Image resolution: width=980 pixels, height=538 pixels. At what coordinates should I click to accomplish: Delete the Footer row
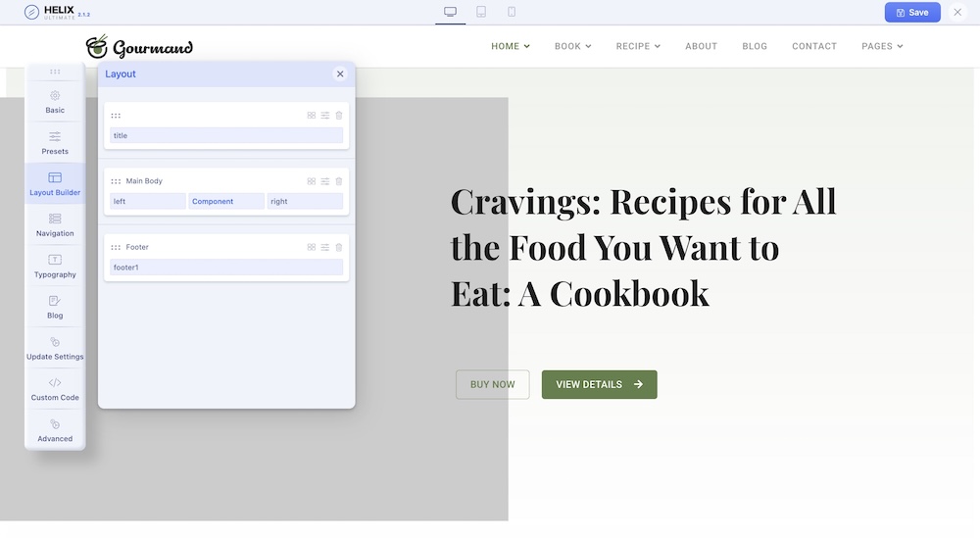point(339,248)
